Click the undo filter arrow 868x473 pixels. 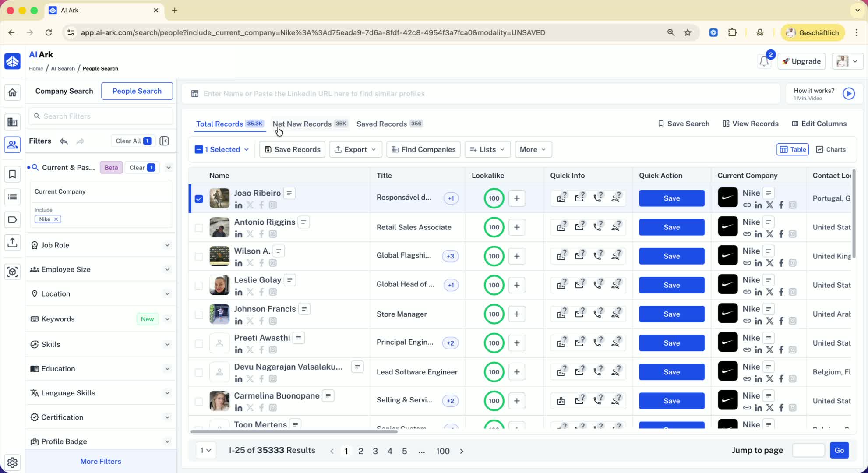pos(64,141)
